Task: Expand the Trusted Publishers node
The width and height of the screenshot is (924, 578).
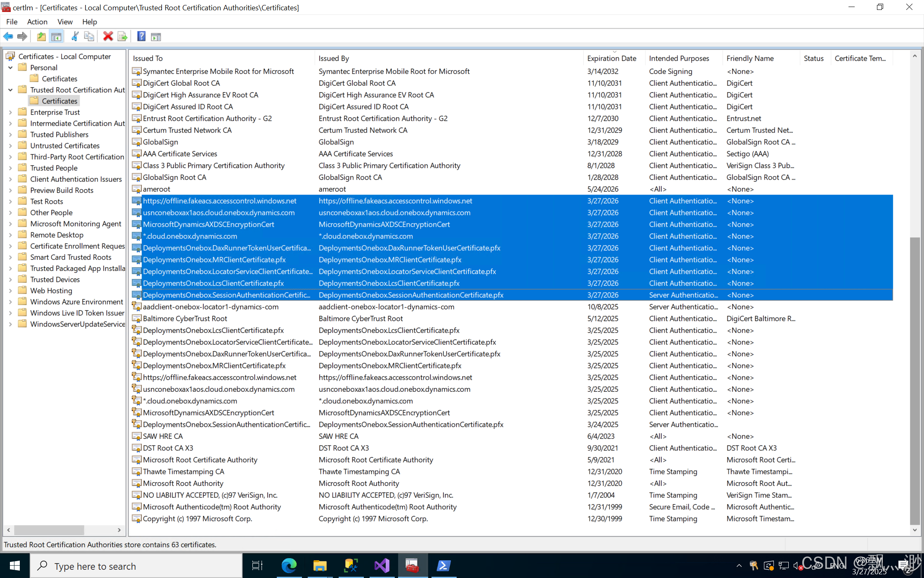Action: (10, 134)
